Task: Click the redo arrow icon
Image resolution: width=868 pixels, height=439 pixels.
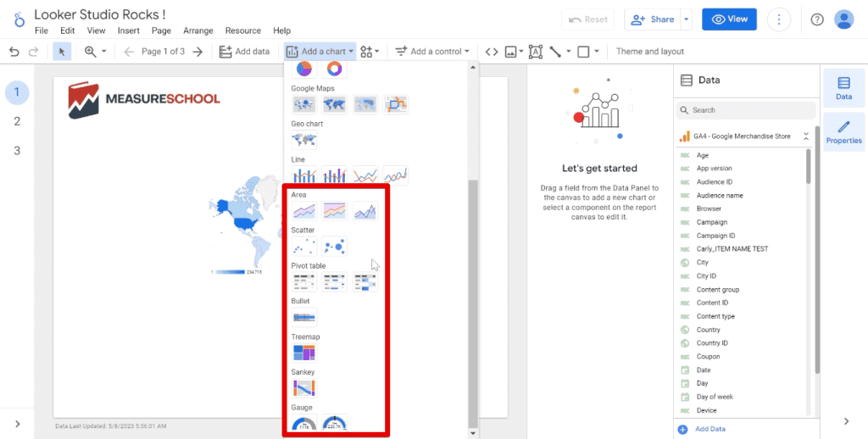Action: pyautogui.click(x=33, y=52)
